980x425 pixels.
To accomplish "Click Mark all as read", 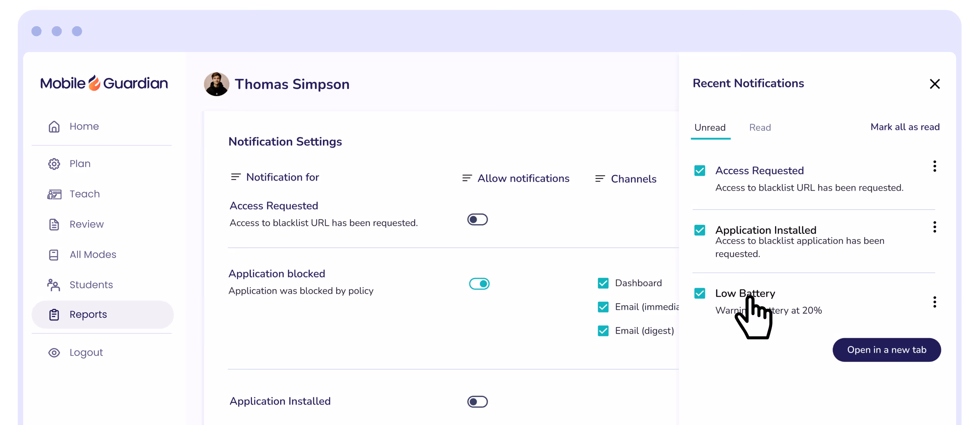I will pos(905,127).
